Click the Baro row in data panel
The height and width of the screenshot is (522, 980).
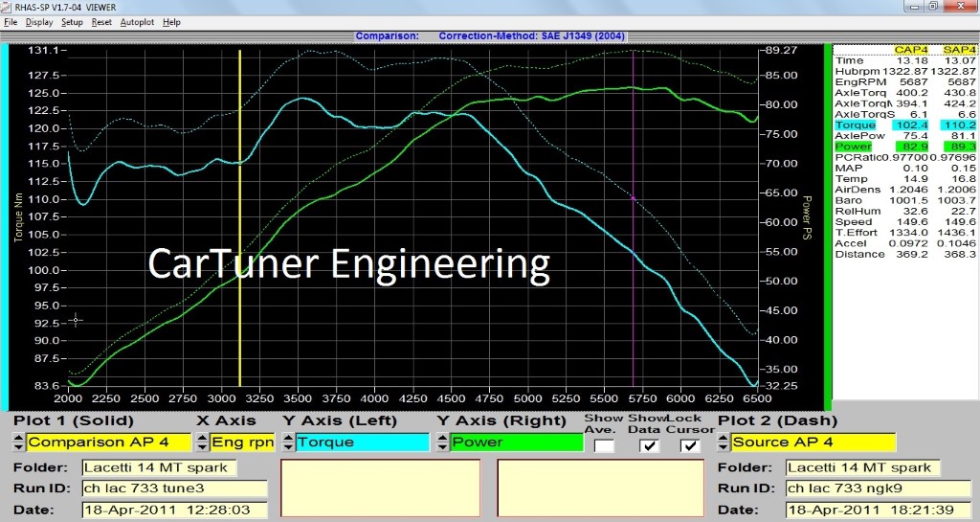[x=905, y=201]
